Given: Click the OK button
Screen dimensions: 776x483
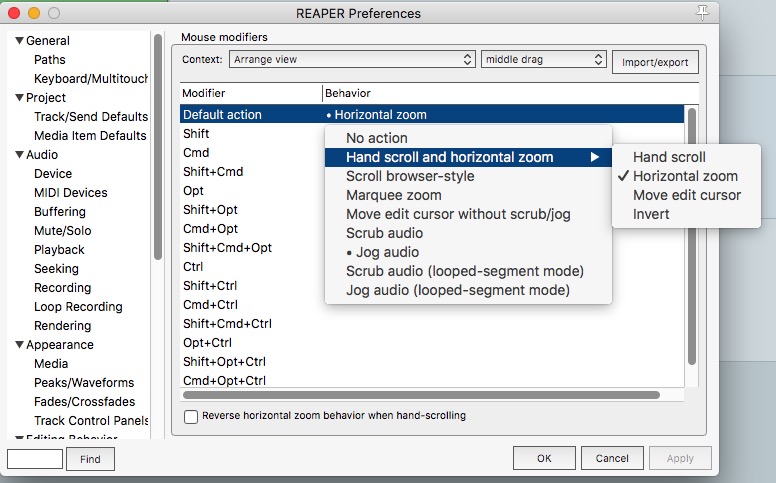Looking at the screenshot, I should pos(544,458).
